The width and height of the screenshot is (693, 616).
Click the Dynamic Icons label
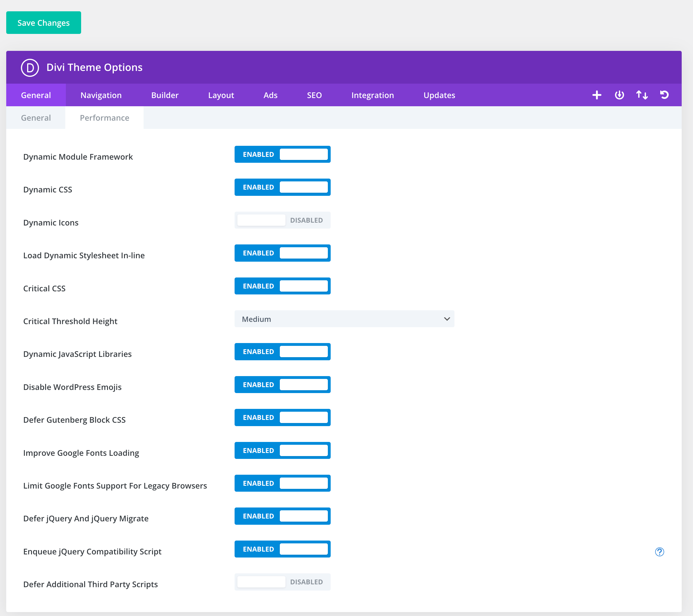51,222
